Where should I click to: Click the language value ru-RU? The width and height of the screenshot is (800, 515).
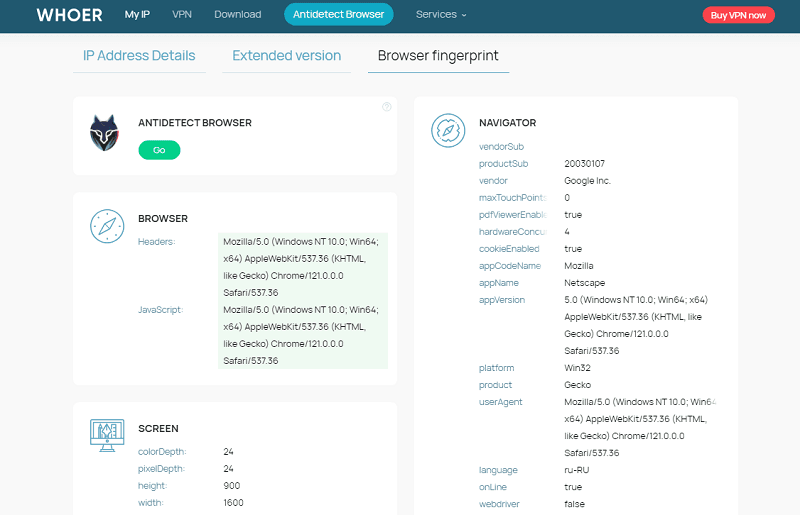pos(577,470)
